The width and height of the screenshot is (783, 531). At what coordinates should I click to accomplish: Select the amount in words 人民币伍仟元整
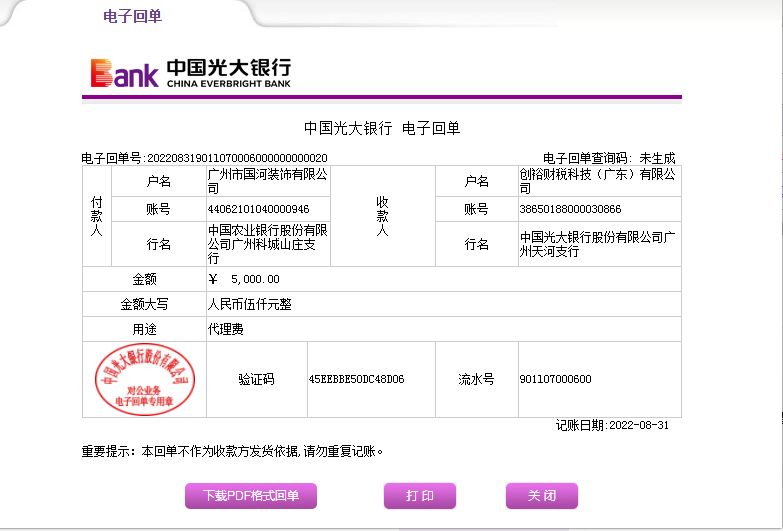[250, 304]
